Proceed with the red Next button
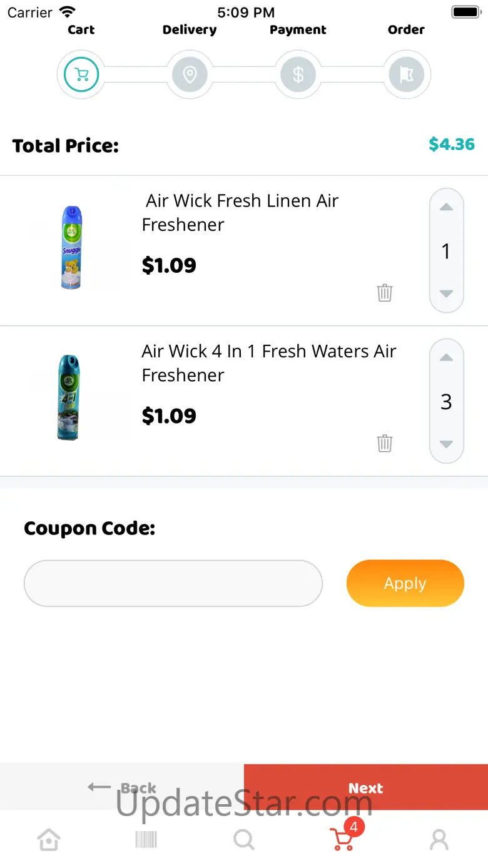488x868 pixels. 366,787
